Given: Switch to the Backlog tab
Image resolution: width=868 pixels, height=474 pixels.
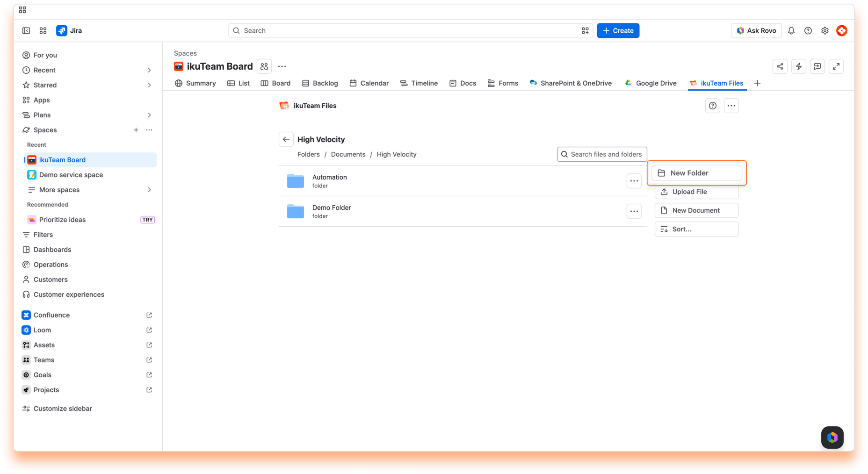Looking at the screenshot, I should pos(320,83).
